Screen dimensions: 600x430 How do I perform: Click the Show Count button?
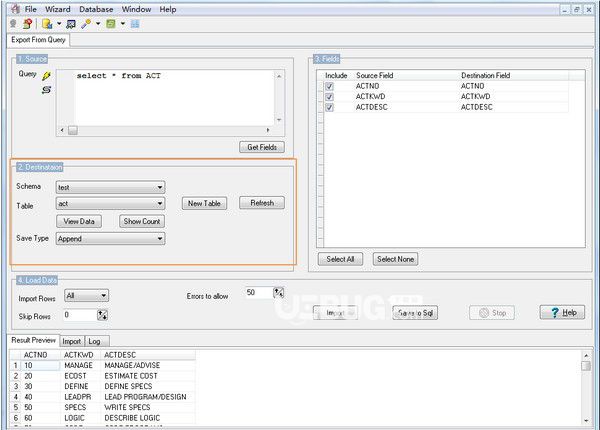[x=142, y=221]
